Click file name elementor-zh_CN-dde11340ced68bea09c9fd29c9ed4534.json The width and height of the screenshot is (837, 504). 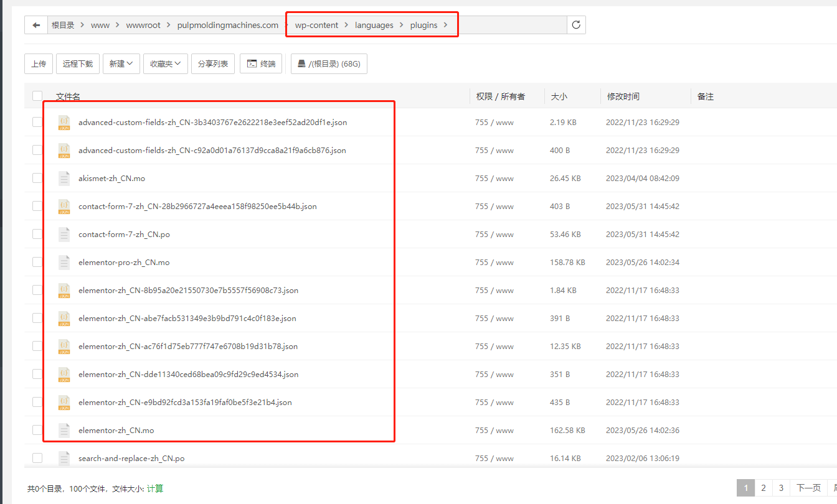188,375
